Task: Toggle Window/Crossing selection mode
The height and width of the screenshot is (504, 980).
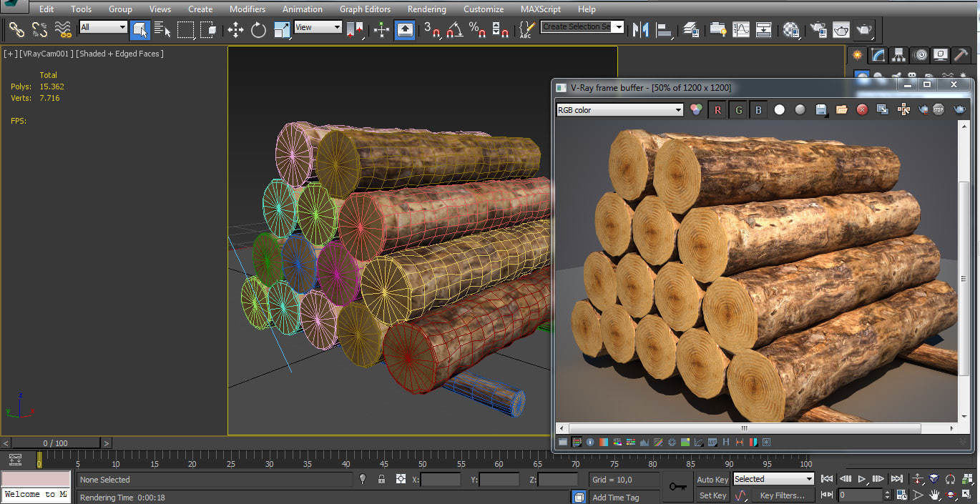Action: [208, 29]
